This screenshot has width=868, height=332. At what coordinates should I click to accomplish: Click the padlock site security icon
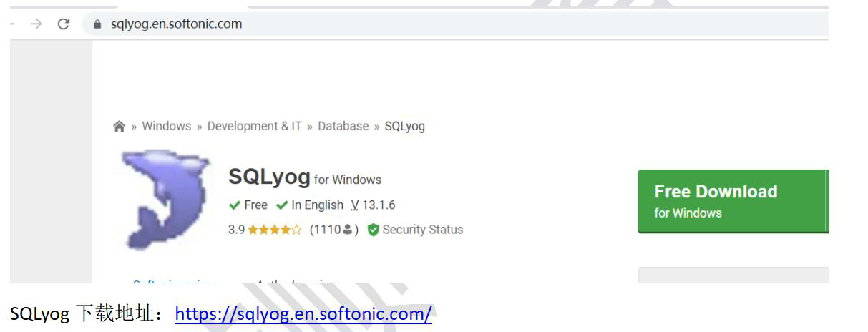click(98, 24)
